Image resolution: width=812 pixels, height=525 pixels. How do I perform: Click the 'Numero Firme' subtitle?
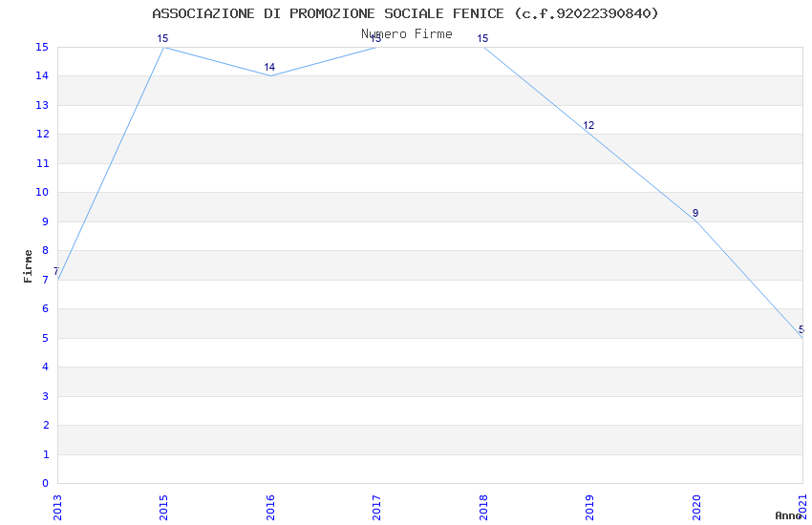point(407,34)
